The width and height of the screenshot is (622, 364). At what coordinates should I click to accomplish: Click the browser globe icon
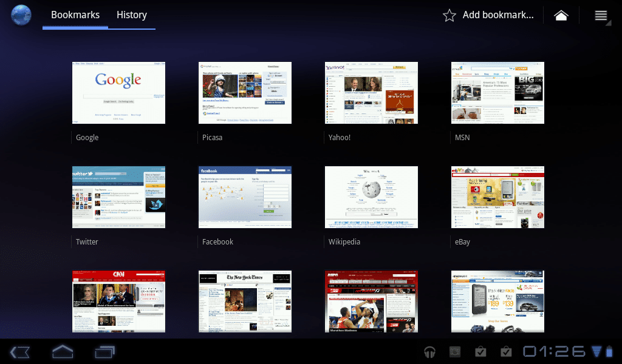click(21, 15)
